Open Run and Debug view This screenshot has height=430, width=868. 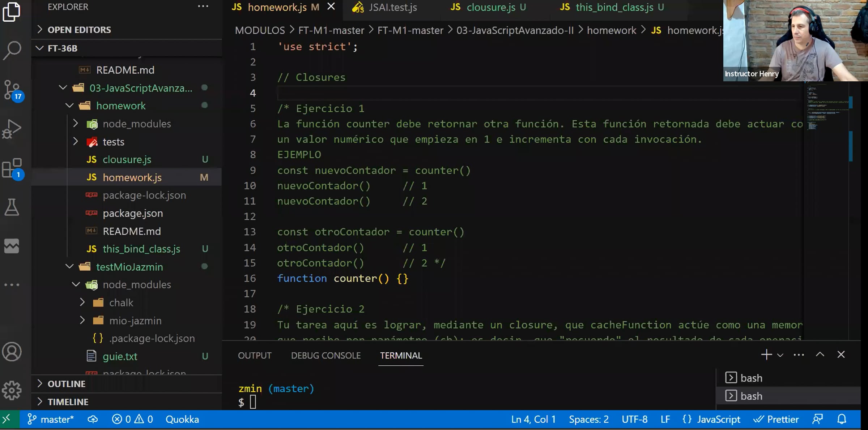(x=12, y=129)
